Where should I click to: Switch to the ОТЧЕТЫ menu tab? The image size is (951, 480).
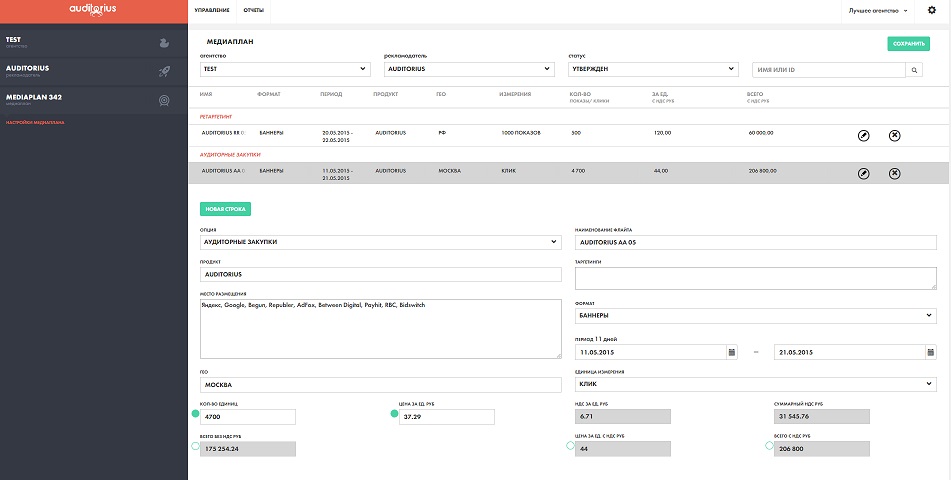tap(254, 11)
